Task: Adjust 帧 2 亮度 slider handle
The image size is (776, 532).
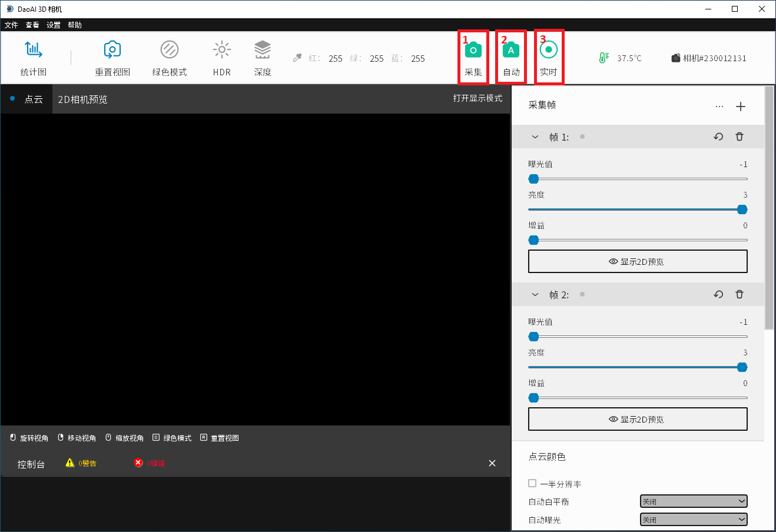Action: point(742,367)
